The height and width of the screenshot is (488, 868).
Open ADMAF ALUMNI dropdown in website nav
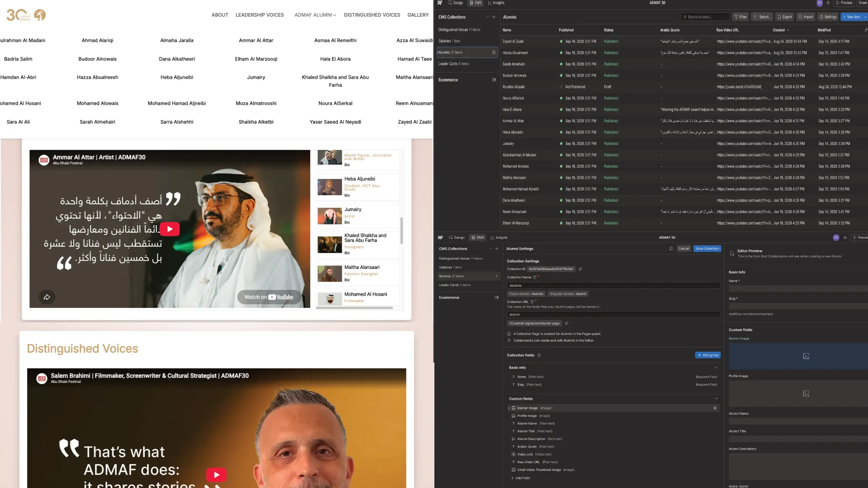point(315,15)
